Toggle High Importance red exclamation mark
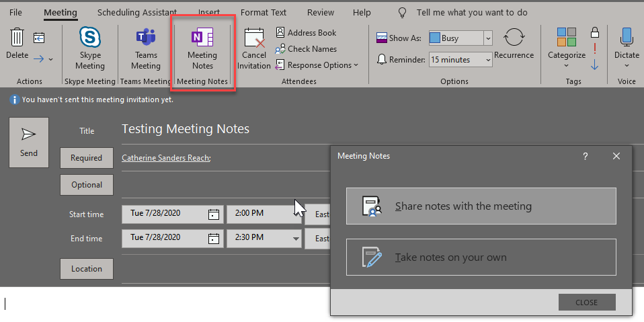This screenshot has height=322, width=644. coord(594,48)
